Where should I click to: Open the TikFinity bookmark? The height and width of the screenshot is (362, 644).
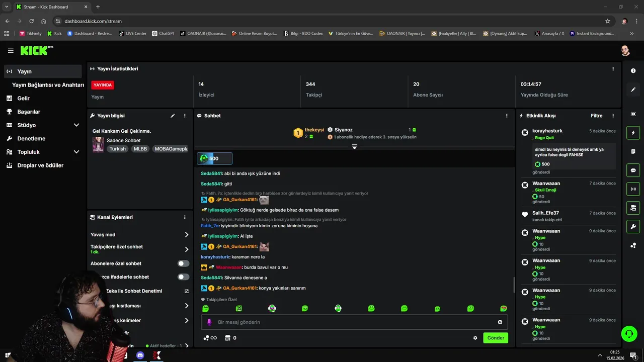coord(31,34)
